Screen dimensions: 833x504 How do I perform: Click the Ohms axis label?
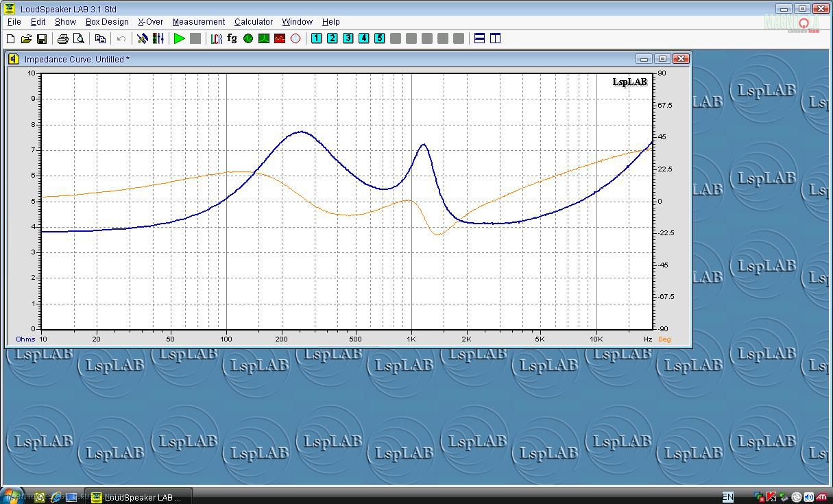pos(25,339)
